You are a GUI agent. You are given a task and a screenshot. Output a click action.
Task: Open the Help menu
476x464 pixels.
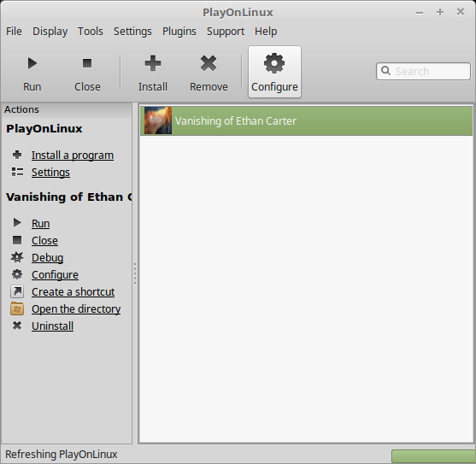pyautogui.click(x=266, y=31)
